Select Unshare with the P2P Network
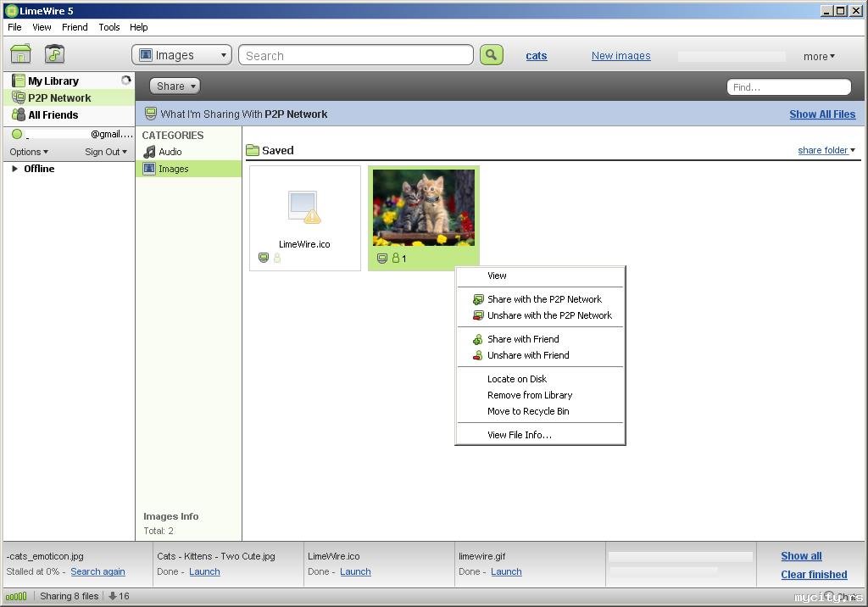 click(x=540, y=315)
